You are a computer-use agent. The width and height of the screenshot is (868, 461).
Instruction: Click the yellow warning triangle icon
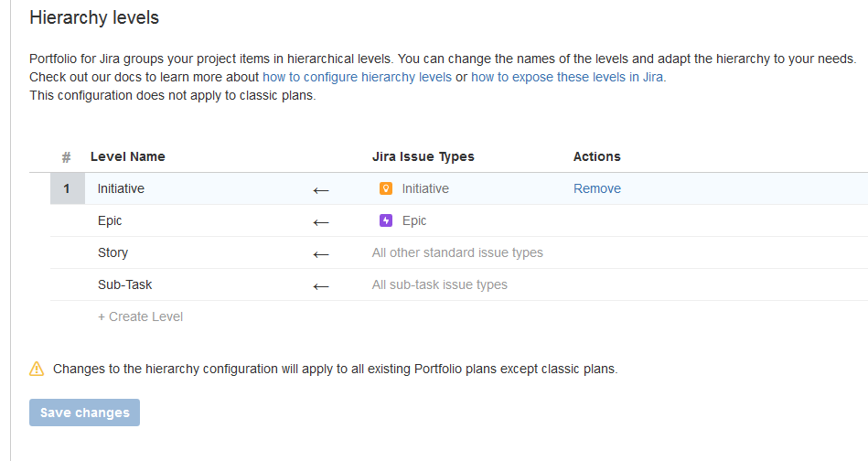tap(37, 370)
